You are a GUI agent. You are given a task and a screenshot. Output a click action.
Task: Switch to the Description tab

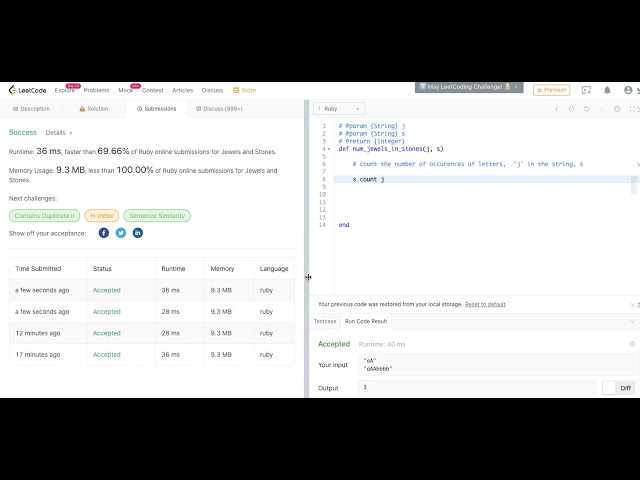(31, 109)
